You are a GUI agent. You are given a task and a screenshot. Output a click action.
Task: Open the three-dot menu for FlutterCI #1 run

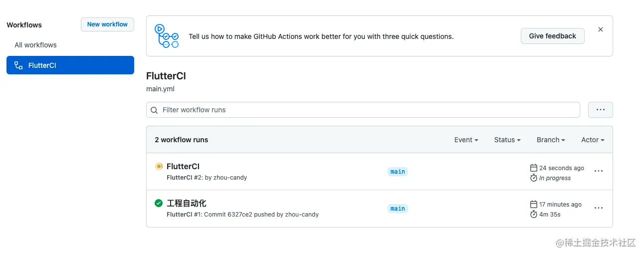pos(599,208)
